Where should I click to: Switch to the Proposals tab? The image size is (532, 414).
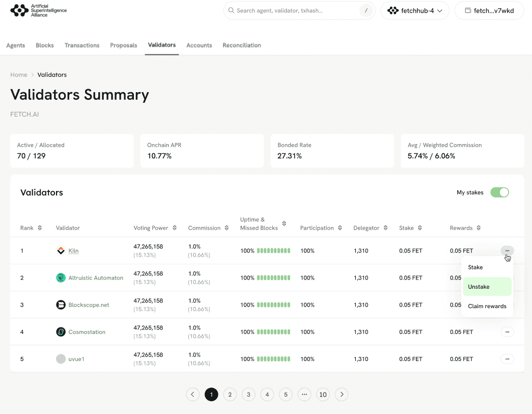click(123, 45)
